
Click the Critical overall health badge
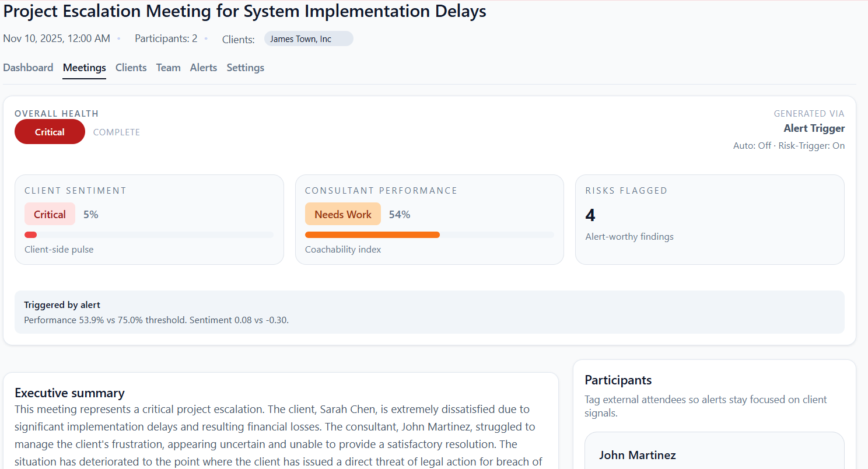pyautogui.click(x=50, y=131)
